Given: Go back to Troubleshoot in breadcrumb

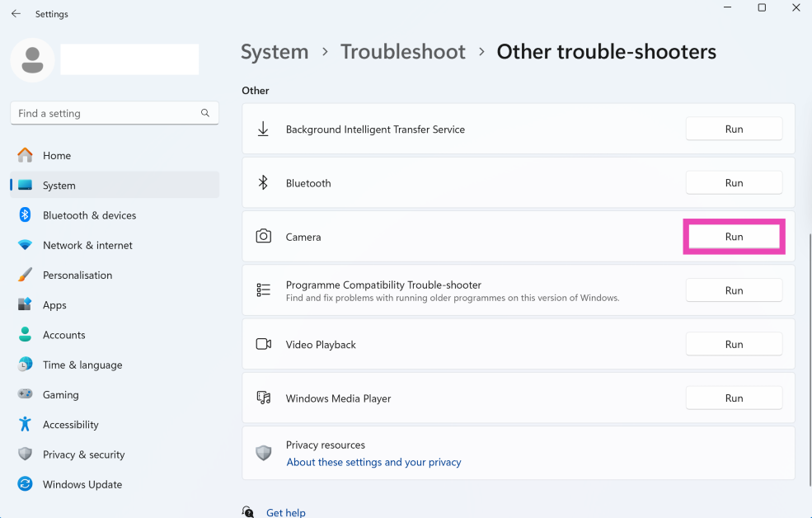Looking at the screenshot, I should coord(402,52).
